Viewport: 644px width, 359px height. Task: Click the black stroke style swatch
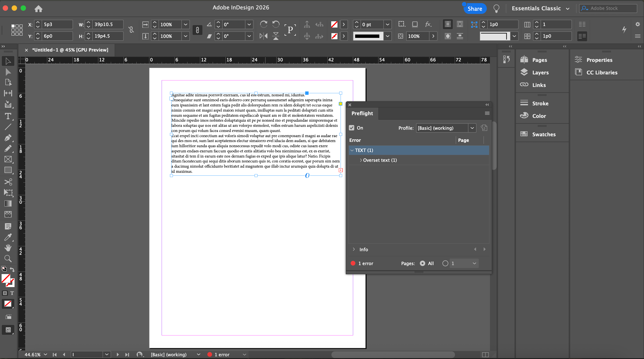click(367, 36)
